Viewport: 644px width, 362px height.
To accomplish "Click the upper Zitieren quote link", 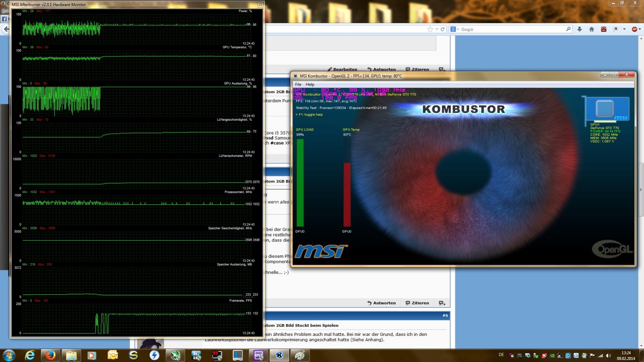I will click(x=417, y=69).
